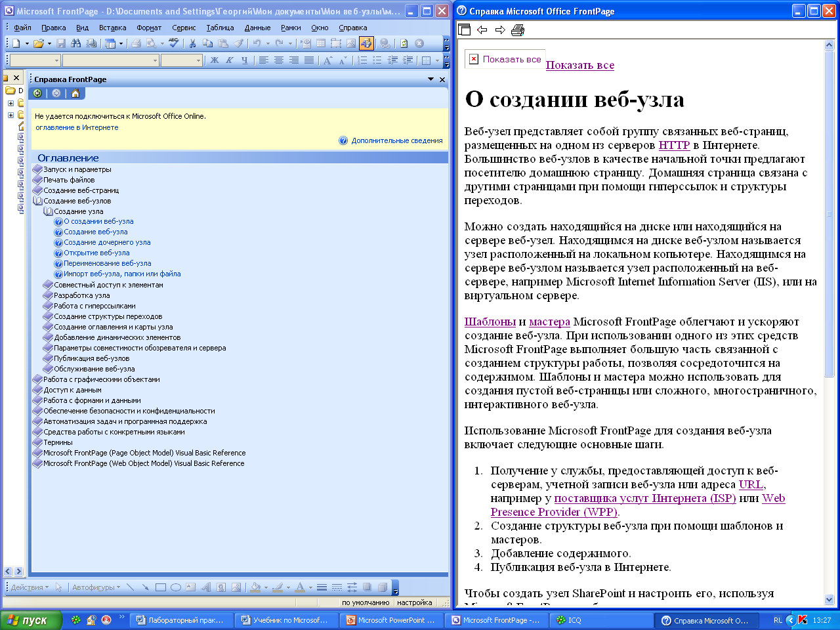Toggle Center paragraph alignment
840x630 pixels.
tap(278, 60)
